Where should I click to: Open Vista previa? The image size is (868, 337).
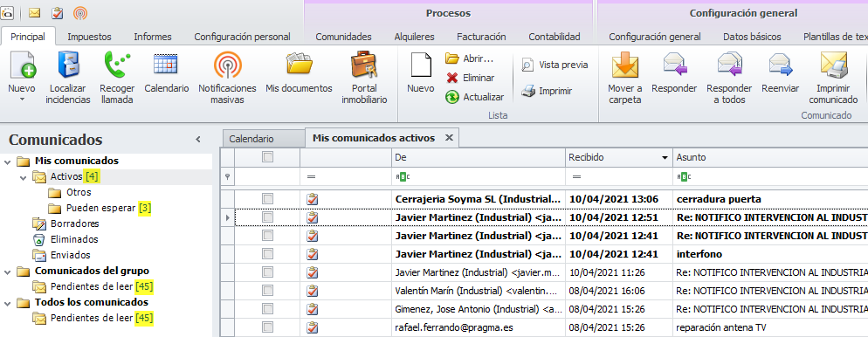point(555,65)
